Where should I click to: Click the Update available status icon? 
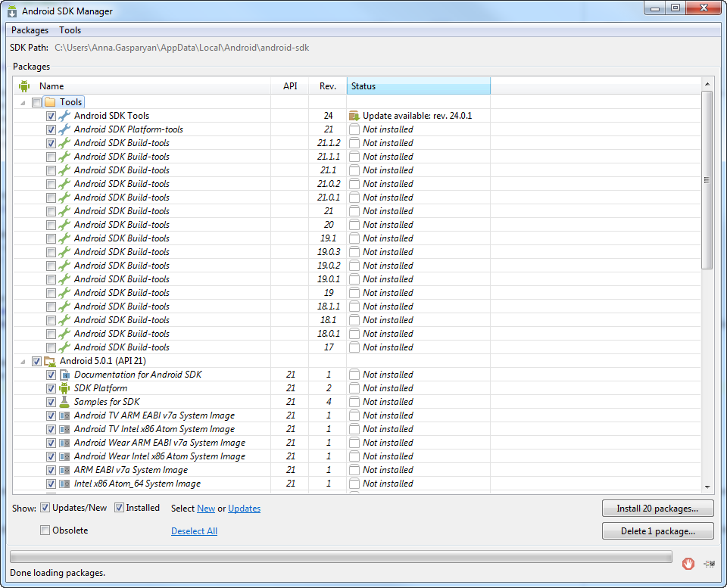354,116
